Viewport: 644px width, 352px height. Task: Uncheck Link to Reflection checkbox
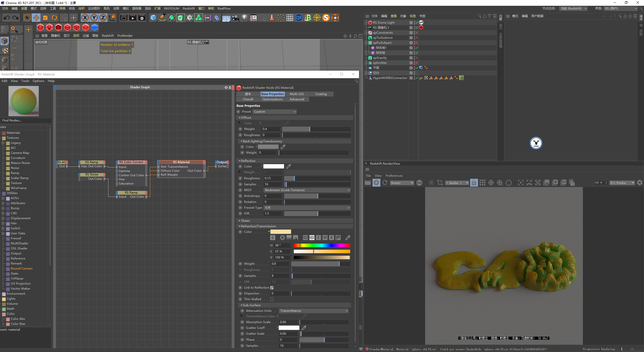(x=272, y=288)
